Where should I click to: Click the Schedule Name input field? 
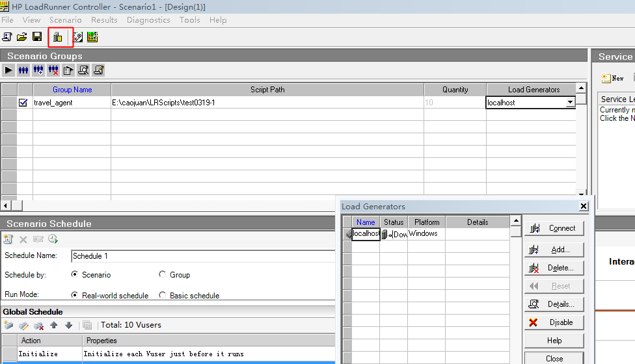[x=203, y=256]
